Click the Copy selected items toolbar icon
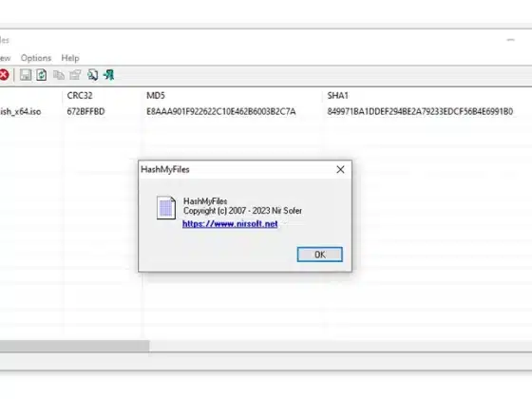 [x=59, y=75]
